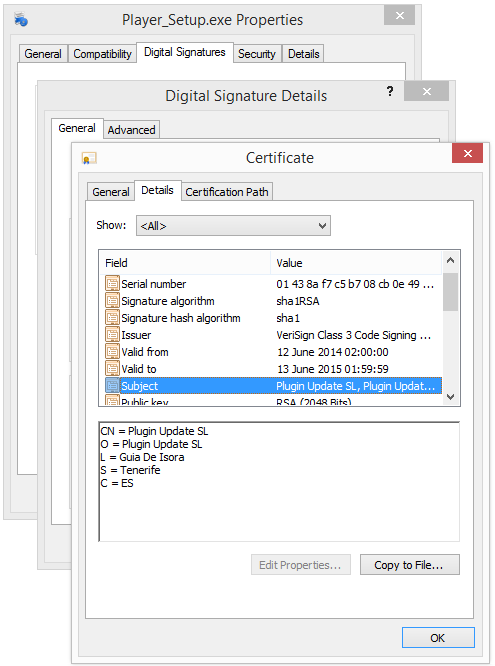Viewport: 495px width, 666px height.
Task: Open Security tab in Properties window
Action: pos(257,54)
